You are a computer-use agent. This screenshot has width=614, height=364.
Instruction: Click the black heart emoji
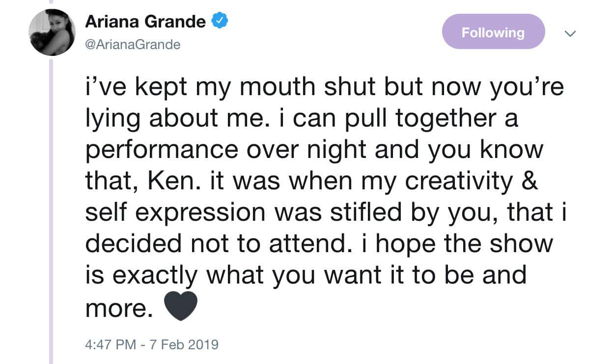point(179,306)
